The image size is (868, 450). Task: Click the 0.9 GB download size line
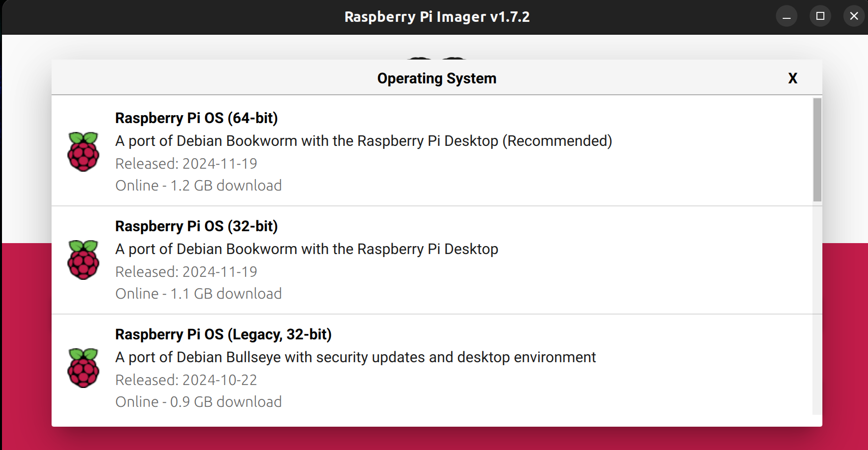click(x=198, y=402)
